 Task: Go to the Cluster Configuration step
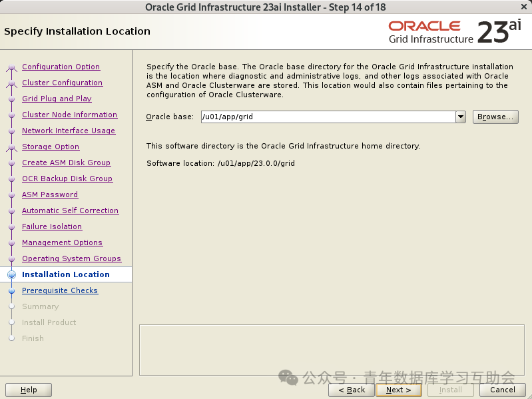(63, 83)
